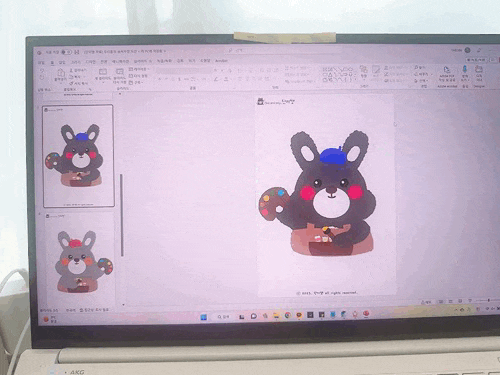Image resolution: width=500 pixels, height=375 pixels.
Task: Click the Paste clipboard icon
Action: (x=61, y=73)
